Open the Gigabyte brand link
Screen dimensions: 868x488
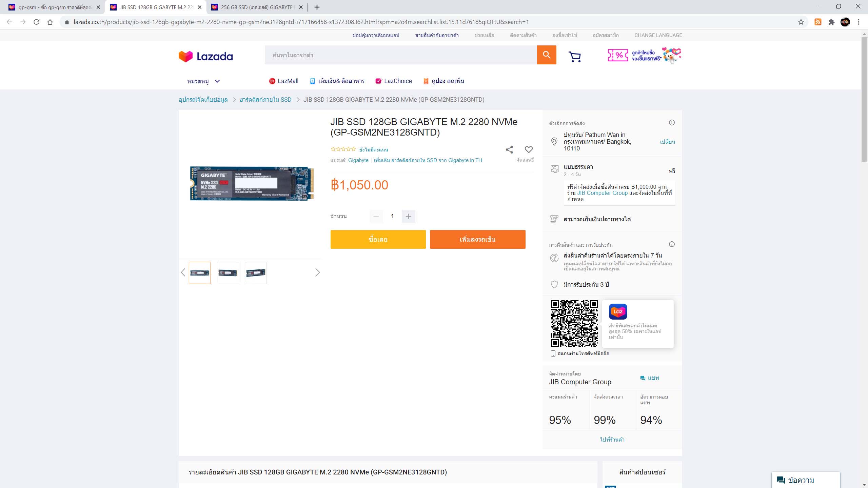pyautogui.click(x=358, y=160)
